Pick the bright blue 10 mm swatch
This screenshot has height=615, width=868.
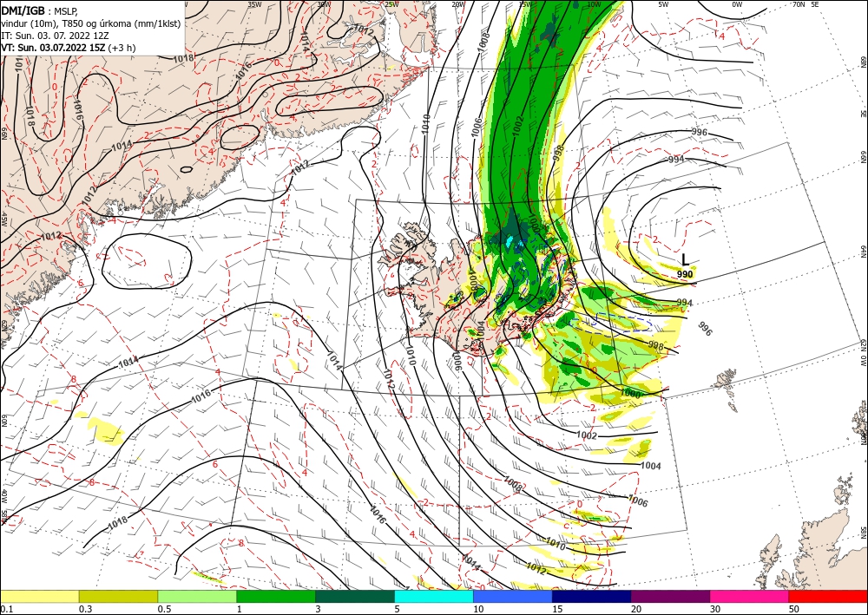click(513, 596)
